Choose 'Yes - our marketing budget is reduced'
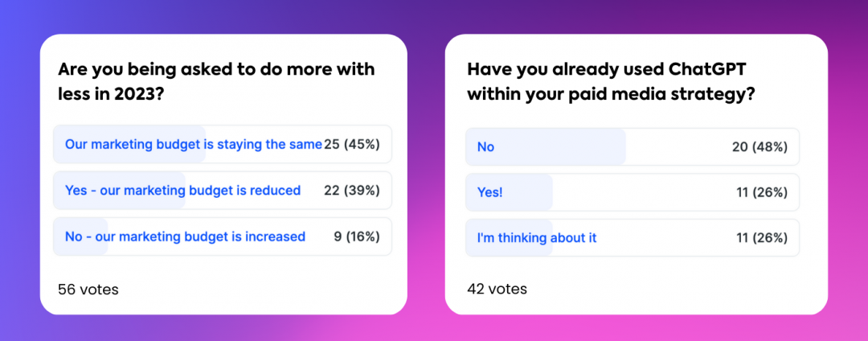 pos(223,191)
